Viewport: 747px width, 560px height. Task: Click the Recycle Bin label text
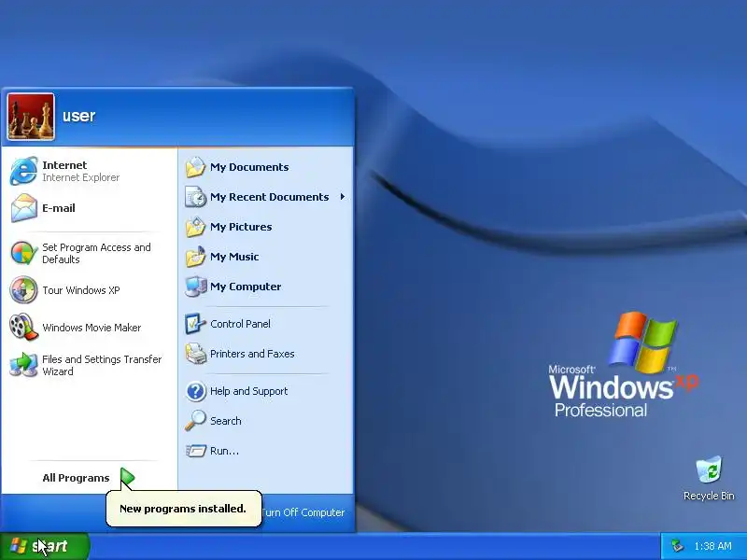[x=709, y=496]
